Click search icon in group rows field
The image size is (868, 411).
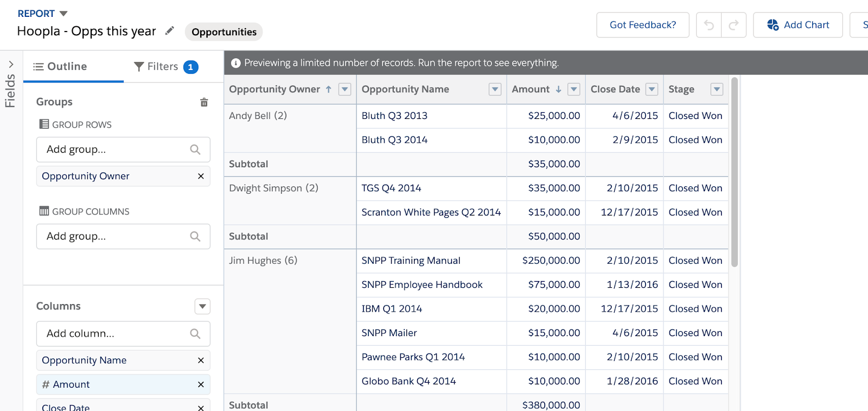195,149
